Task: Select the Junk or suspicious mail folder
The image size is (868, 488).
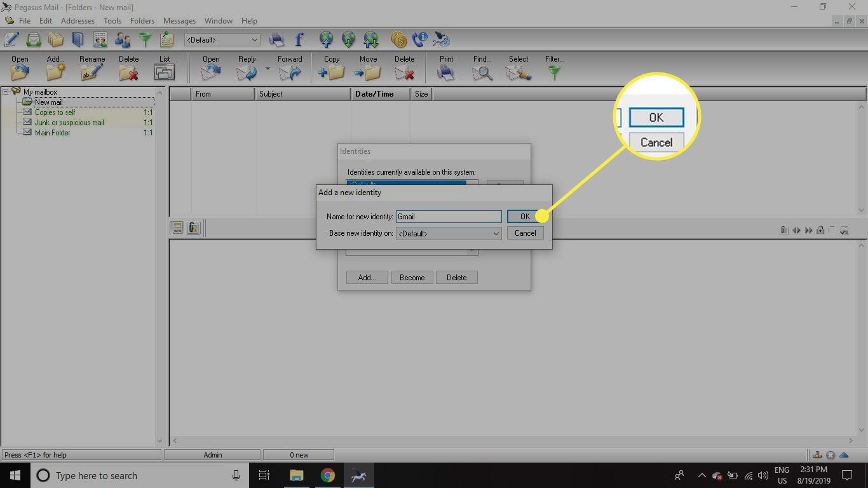Action: coord(69,123)
